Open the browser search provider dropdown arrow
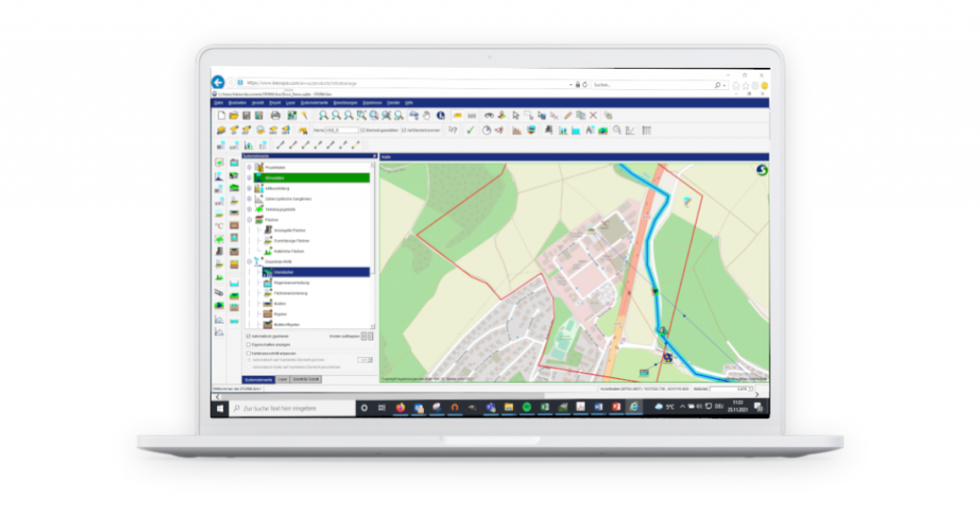Image resolution: width=980 pixels, height=513 pixels. pos(724,85)
